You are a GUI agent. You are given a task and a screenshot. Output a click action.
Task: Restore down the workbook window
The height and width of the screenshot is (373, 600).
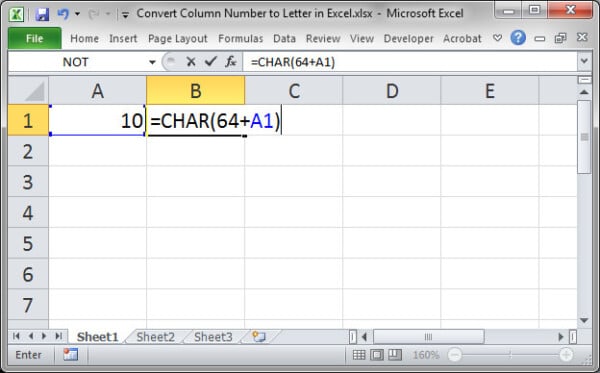pyautogui.click(x=561, y=38)
